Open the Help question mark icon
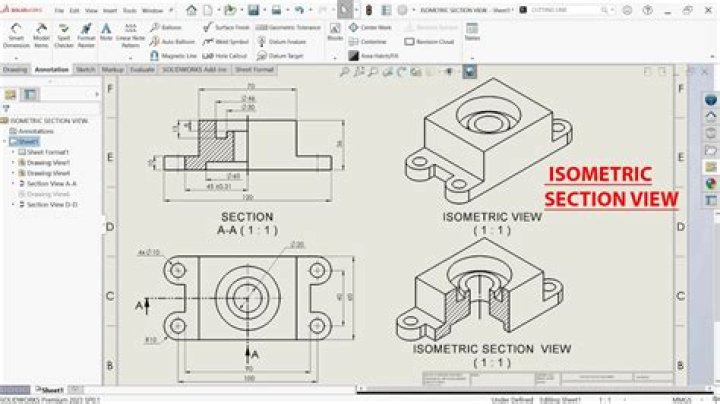This screenshot has height=404, width=720. click(647, 10)
